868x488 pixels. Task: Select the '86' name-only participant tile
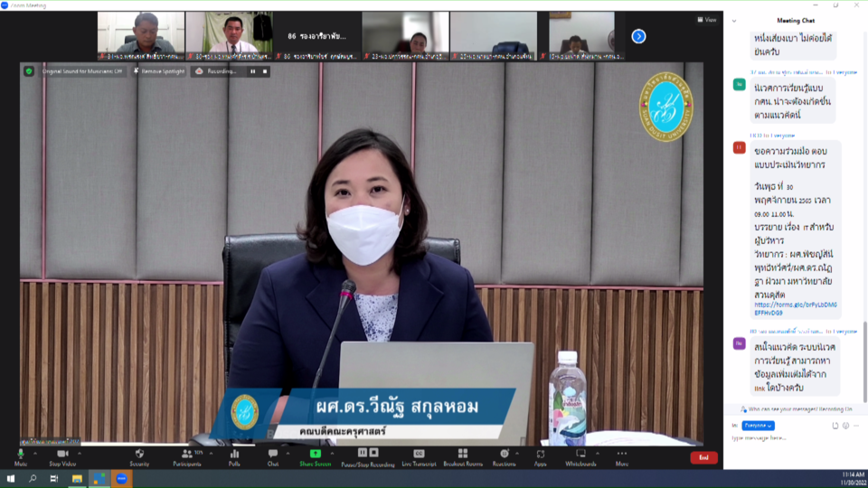316,36
